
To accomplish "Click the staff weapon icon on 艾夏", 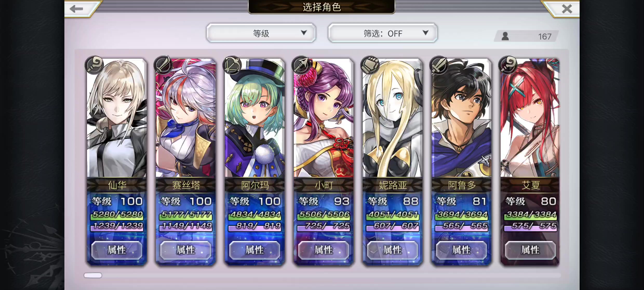I will [508, 64].
